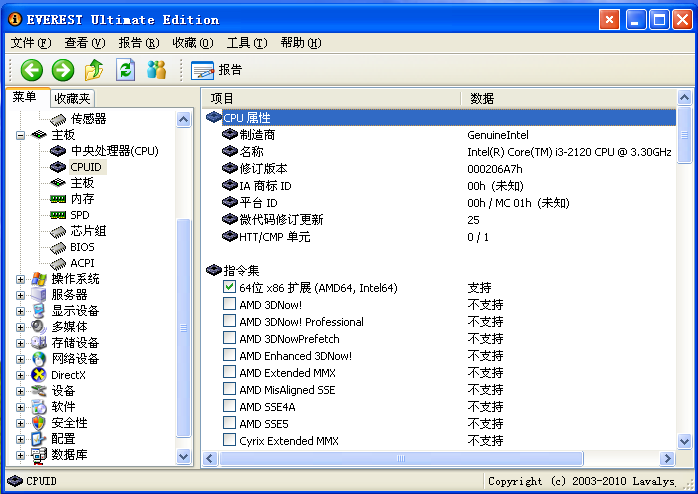Click the ACPI chip icon
The image size is (698, 494).
click(x=58, y=263)
